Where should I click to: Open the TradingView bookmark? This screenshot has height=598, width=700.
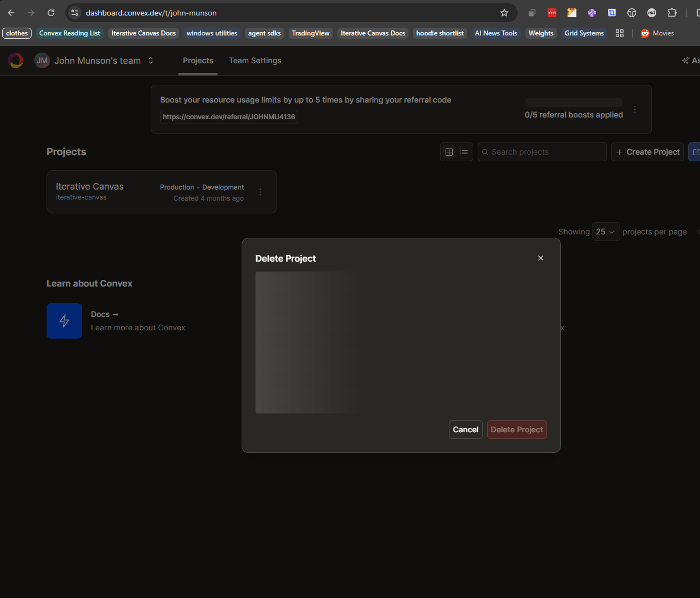coord(310,33)
